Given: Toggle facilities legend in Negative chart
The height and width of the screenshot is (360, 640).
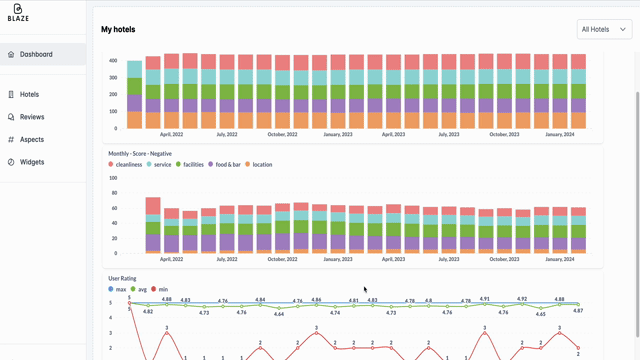Looking at the screenshot, I should (x=189, y=164).
